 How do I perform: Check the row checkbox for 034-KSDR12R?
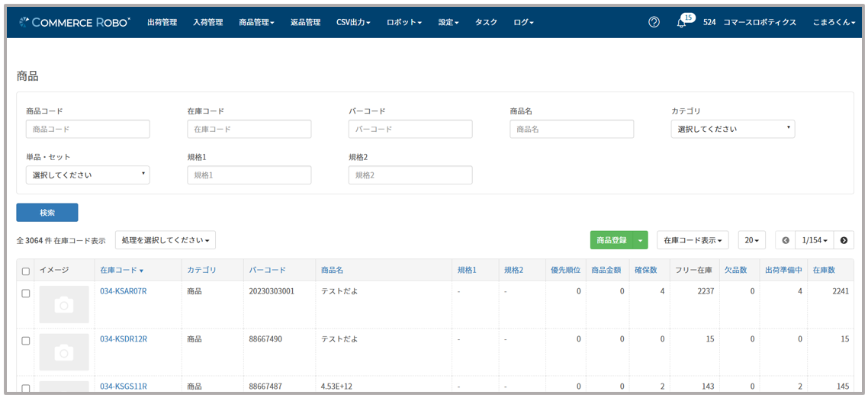(26, 341)
